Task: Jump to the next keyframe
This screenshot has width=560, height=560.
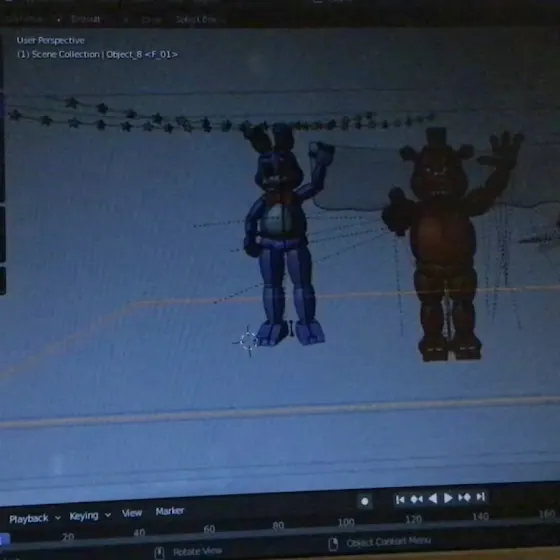Action: coord(464,497)
